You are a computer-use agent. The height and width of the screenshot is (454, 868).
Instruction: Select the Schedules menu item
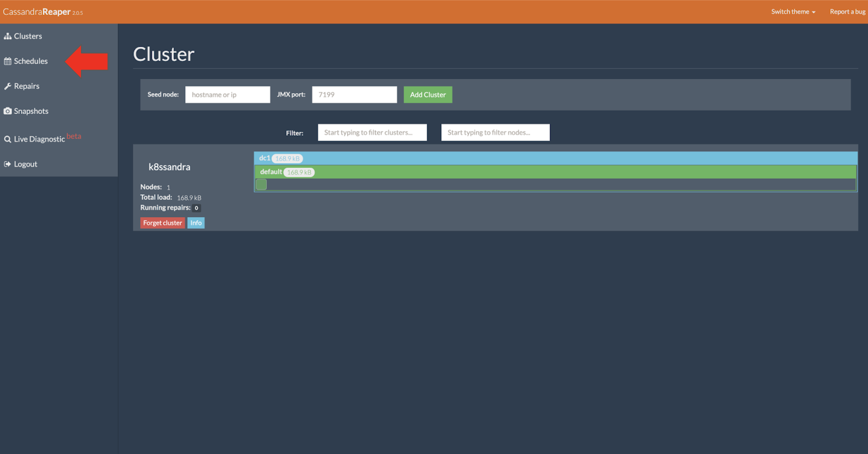point(31,61)
